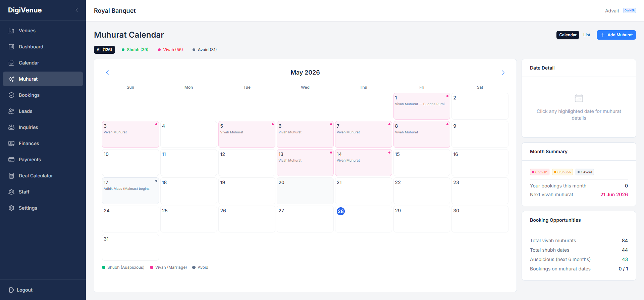Click the Finances banknote icon in sidebar
644x300 pixels.
coord(11,143)
